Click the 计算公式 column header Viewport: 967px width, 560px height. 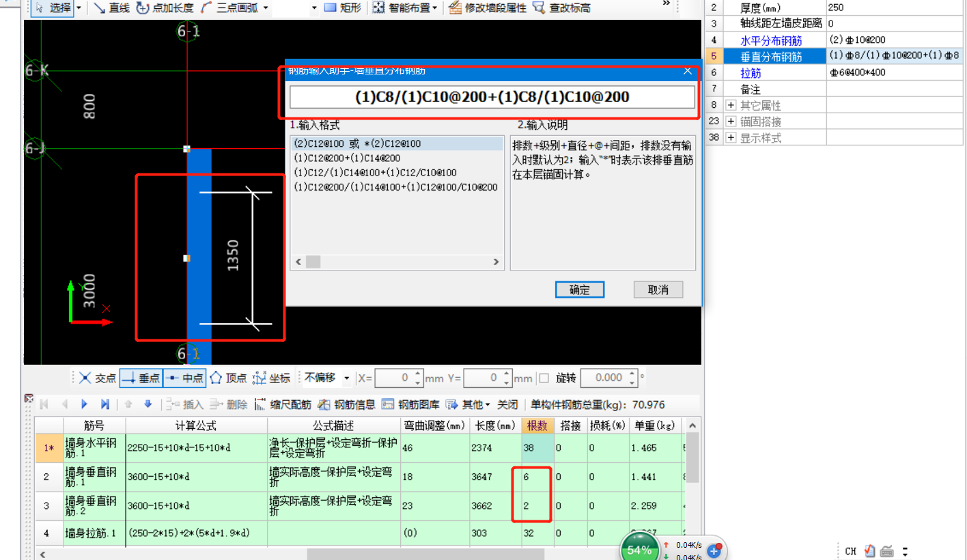click(x=196, y=425)
